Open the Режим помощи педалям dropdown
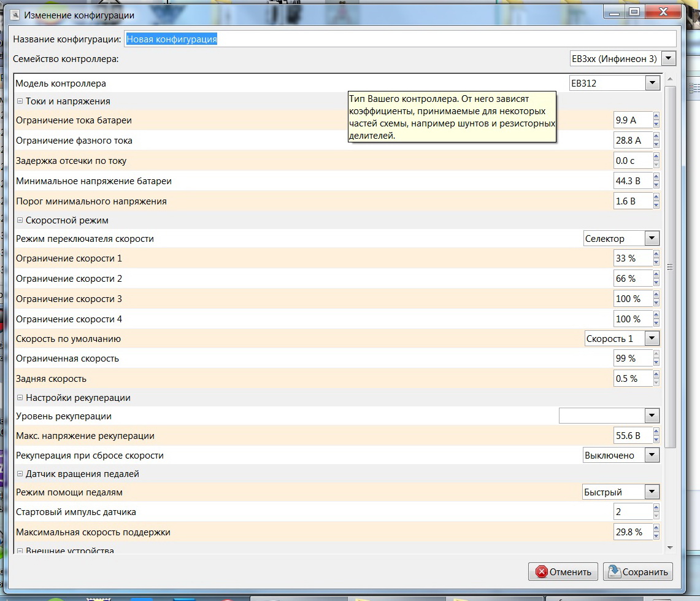700x601 pixels. (x=652, y=492)
